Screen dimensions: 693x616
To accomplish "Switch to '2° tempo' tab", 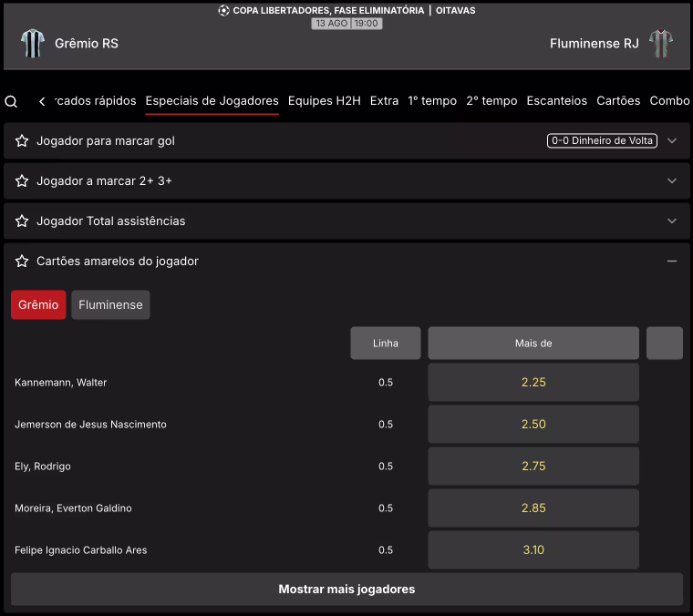I will pos(491,100).
